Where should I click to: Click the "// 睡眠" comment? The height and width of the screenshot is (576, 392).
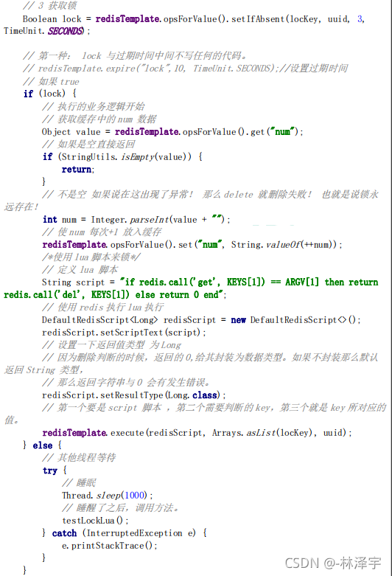click(x=79, y=483)
